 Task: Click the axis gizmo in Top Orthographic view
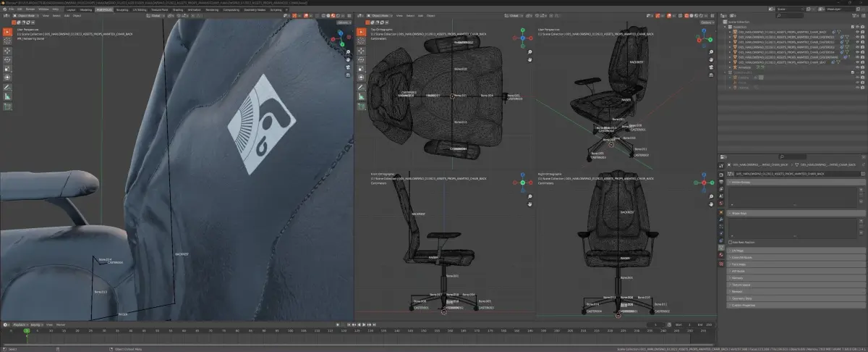(522, 38)
